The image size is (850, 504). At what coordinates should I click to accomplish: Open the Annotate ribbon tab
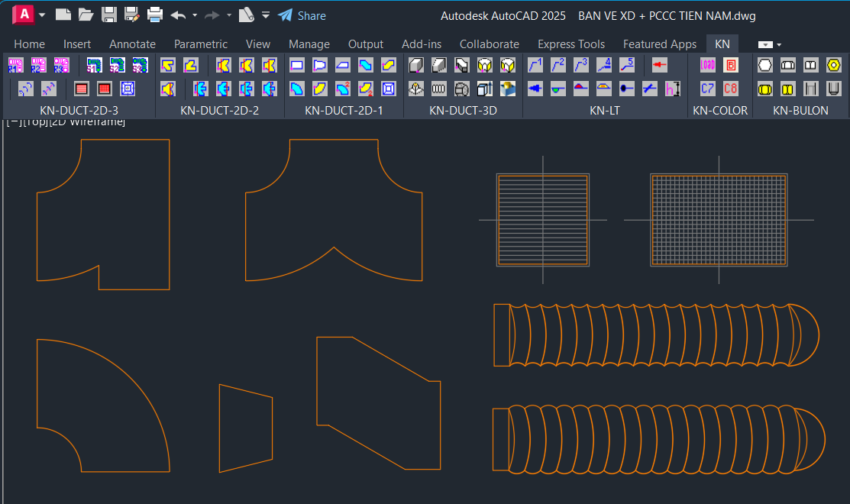click(132, 44)
